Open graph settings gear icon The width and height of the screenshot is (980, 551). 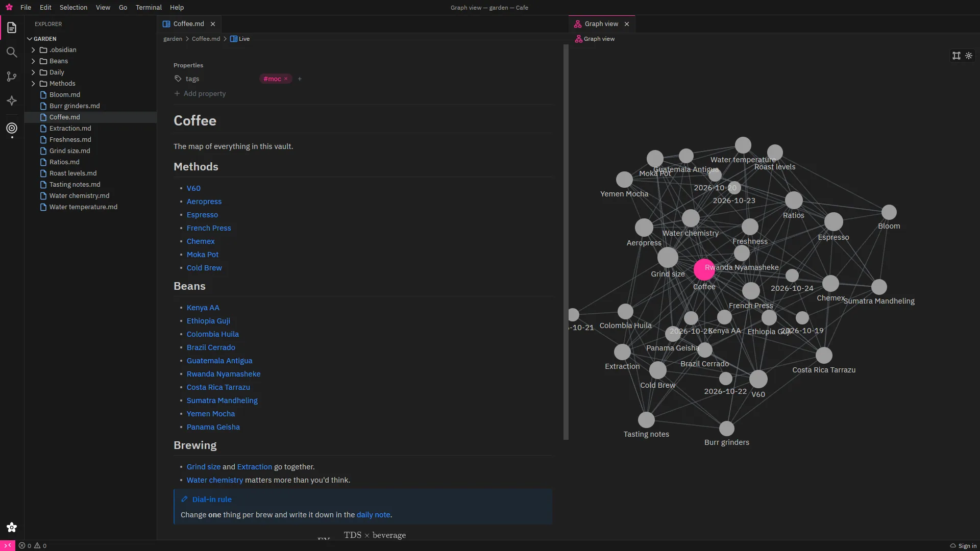pyautogui.click(x=969, y=56)
